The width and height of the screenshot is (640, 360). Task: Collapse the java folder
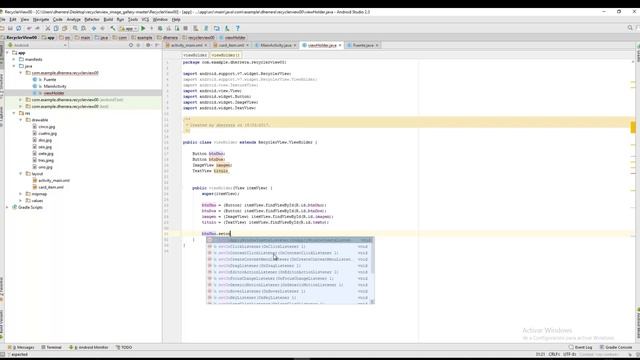click(14, 66)
